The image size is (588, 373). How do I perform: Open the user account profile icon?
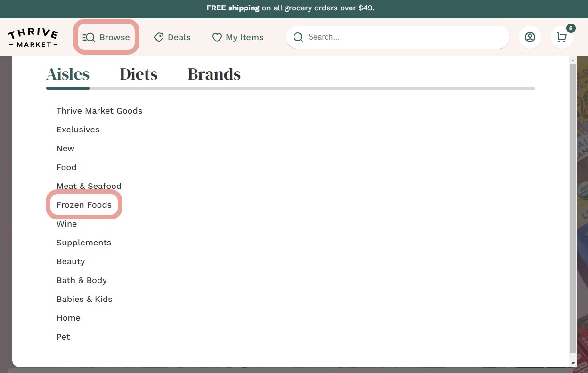point(530,37)
